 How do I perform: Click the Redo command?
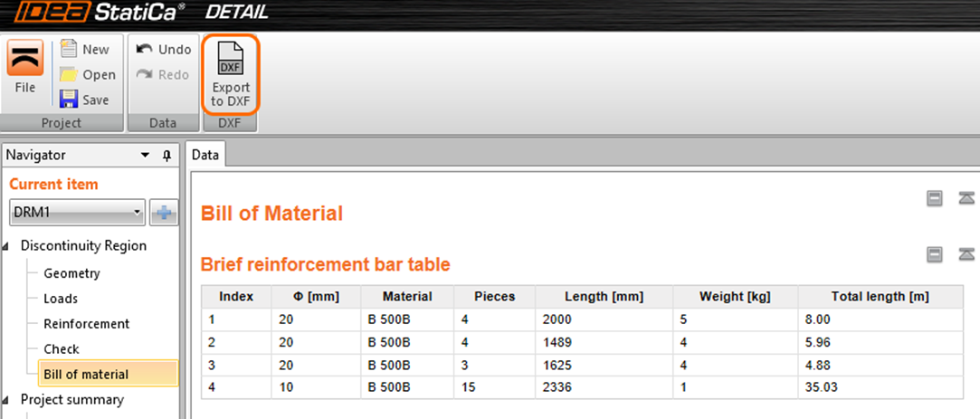[x=163, y=74]
